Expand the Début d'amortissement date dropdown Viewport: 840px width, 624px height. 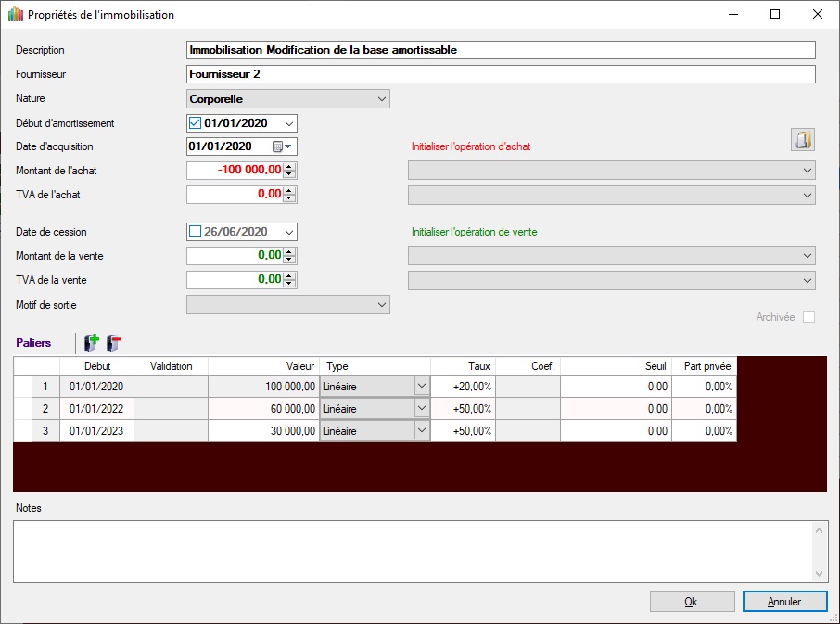pos(289,123)
